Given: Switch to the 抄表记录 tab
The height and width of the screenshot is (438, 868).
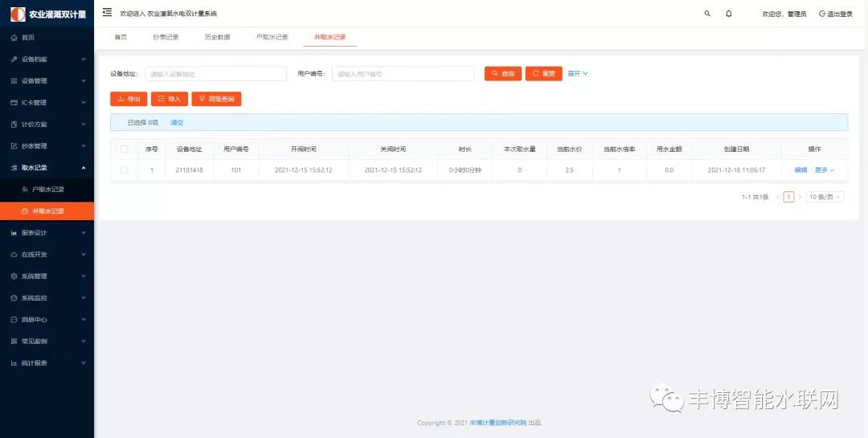Looking at the screenshot, I should pos(166,37).
